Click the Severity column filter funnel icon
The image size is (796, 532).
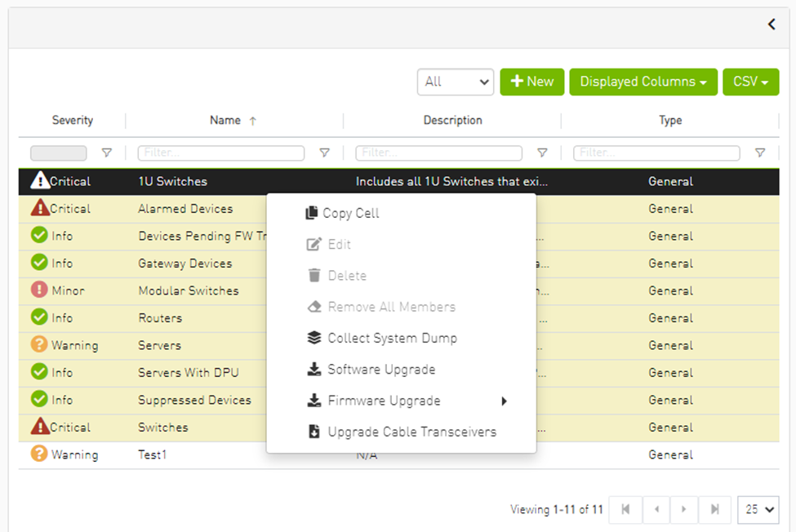pyautogui.click(x=106, y=153)
